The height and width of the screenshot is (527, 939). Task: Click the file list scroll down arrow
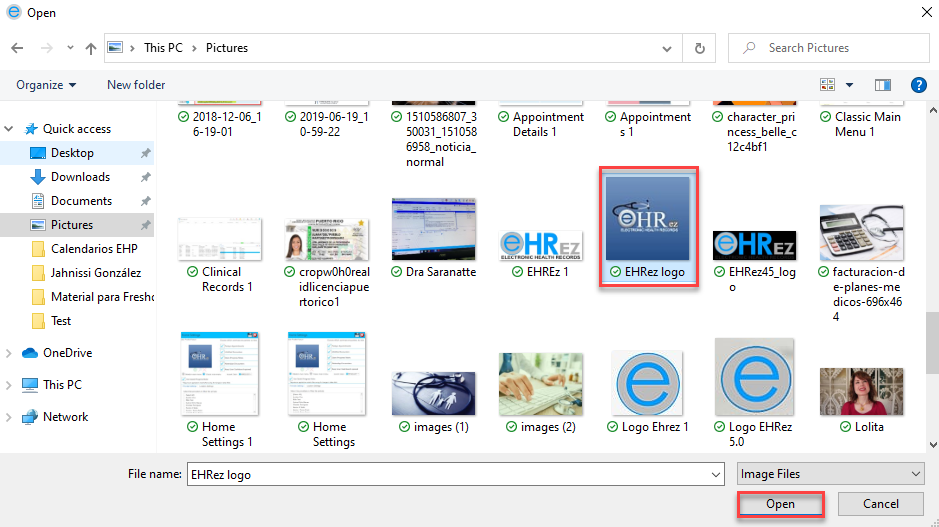click(932, 445)
